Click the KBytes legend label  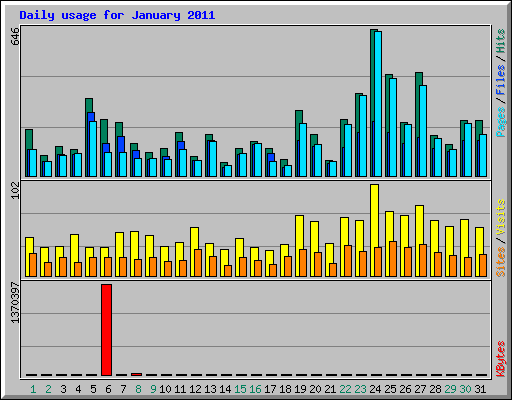tap(500, 359)
